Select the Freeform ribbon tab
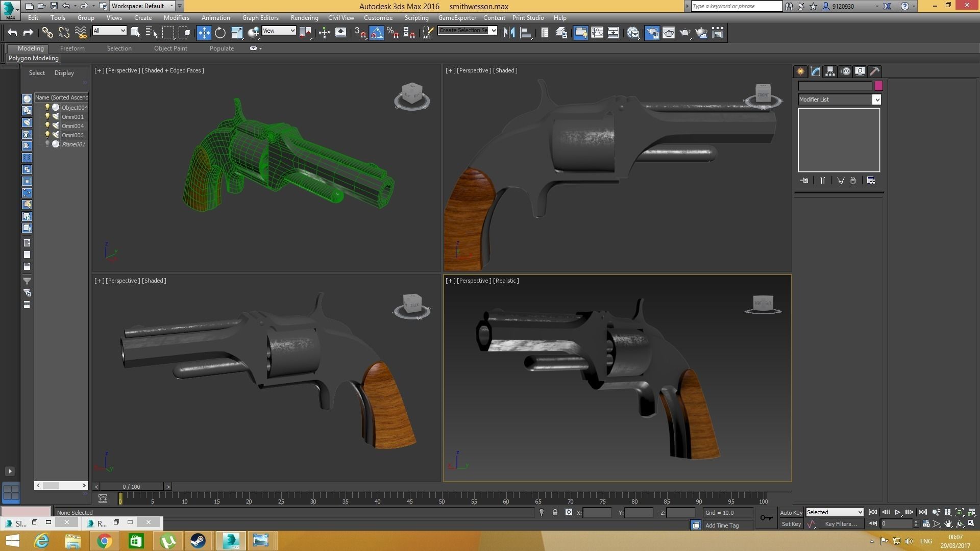 [72, 48]
